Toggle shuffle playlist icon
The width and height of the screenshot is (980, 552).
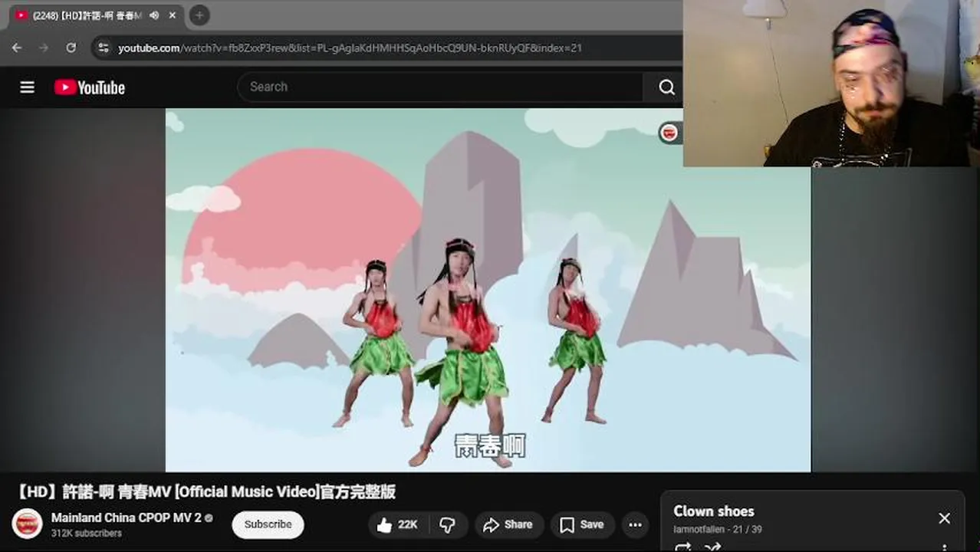(x=713, y=547)
